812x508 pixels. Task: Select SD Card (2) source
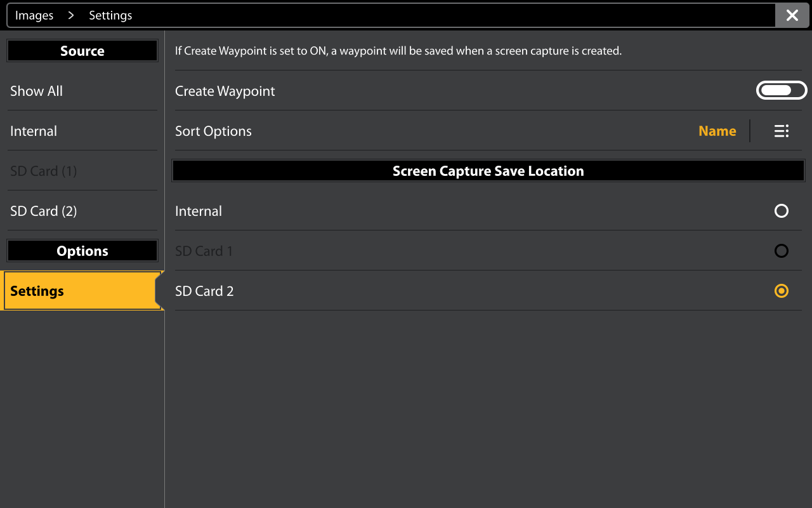(82, 211)
